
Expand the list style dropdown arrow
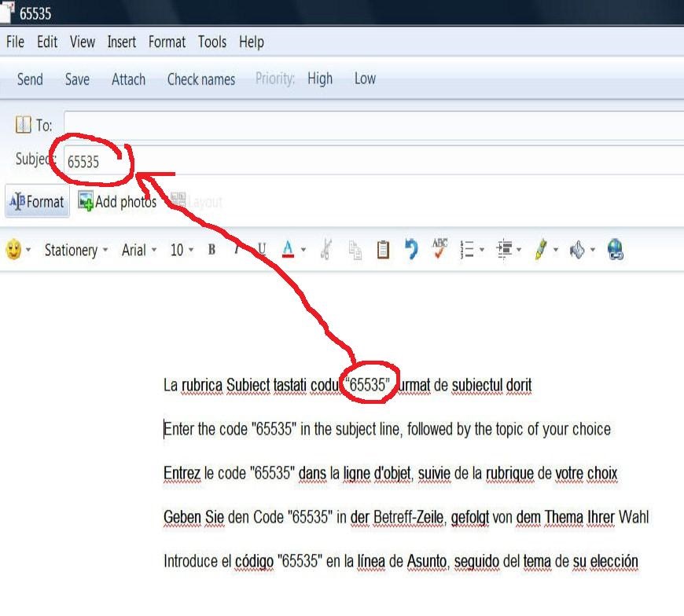point(482,250)
